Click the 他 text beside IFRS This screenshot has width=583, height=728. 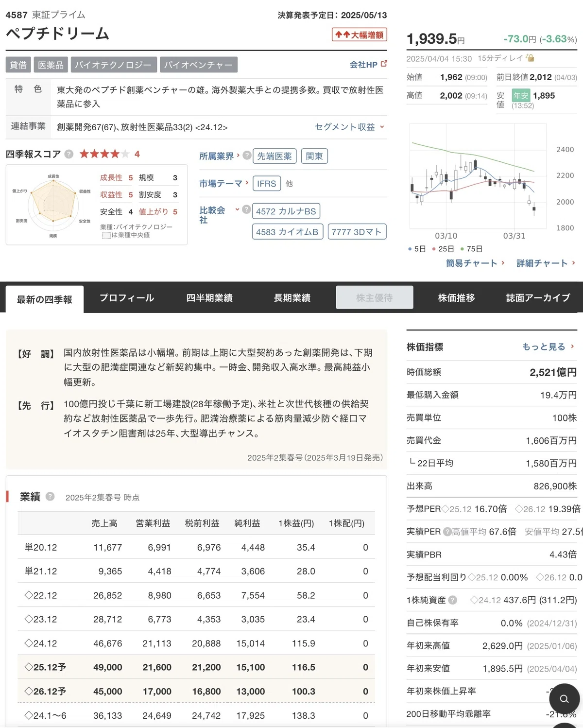pyautogui.click(x=289, y=183)
